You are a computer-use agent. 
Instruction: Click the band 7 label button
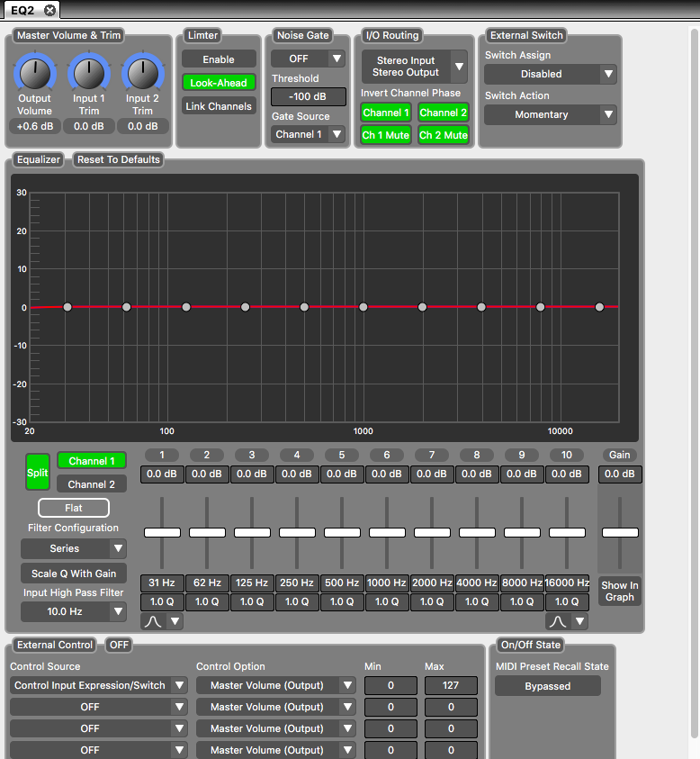[432, 455]
